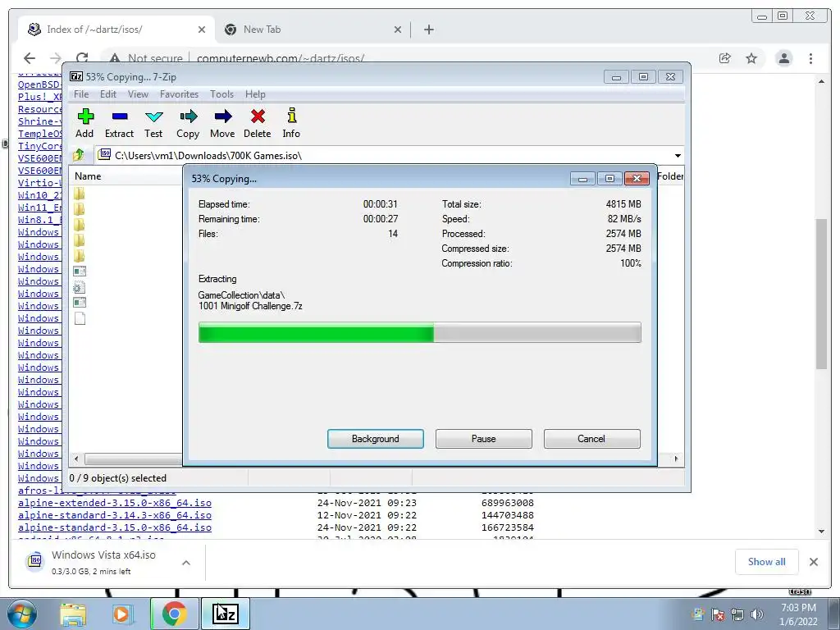
Task: Open Windows Media Player from taskbar
Action: [122, 614]
